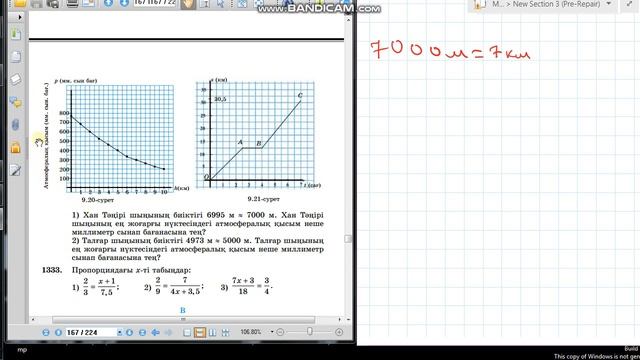Click the 20,5 label on the right graph
This screenshot has width=640, height=360.
click(x=220, y=99)
